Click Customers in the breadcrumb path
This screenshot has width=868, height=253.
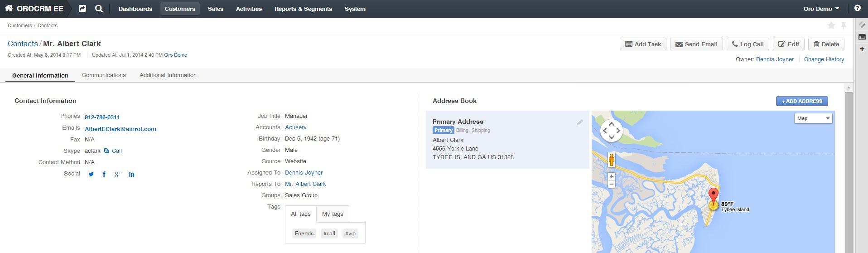pyautogui.click(x=20, y=25)
